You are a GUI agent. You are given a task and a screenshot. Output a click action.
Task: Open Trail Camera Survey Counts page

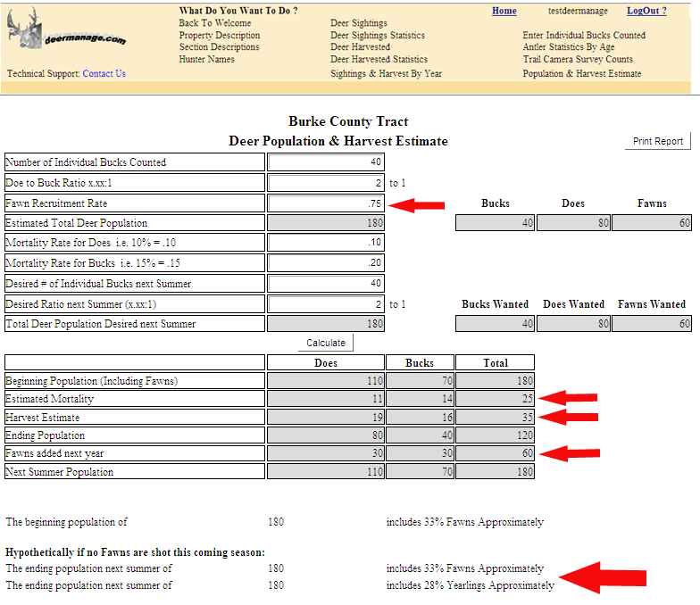(x=578, y=59)
